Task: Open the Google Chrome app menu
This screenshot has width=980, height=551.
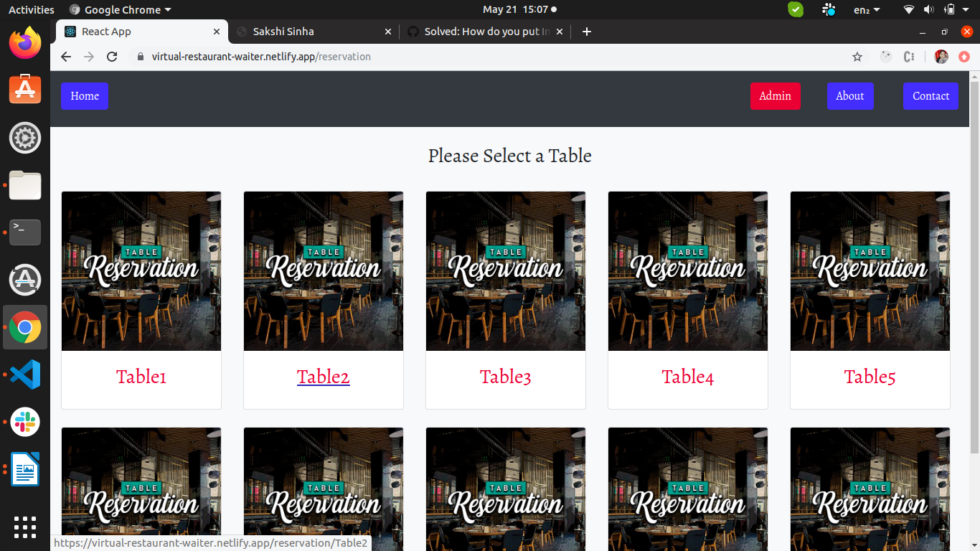Action: [x=121, y=10]
